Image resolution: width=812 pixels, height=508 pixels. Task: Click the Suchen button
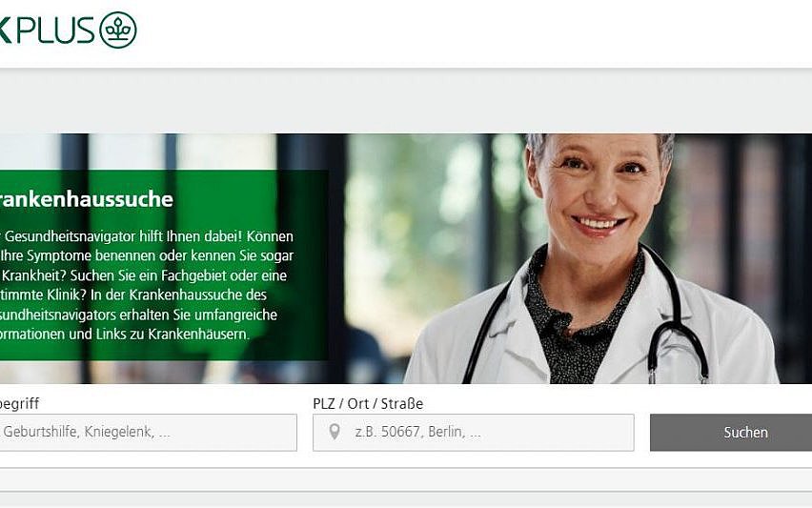point(731,433)
